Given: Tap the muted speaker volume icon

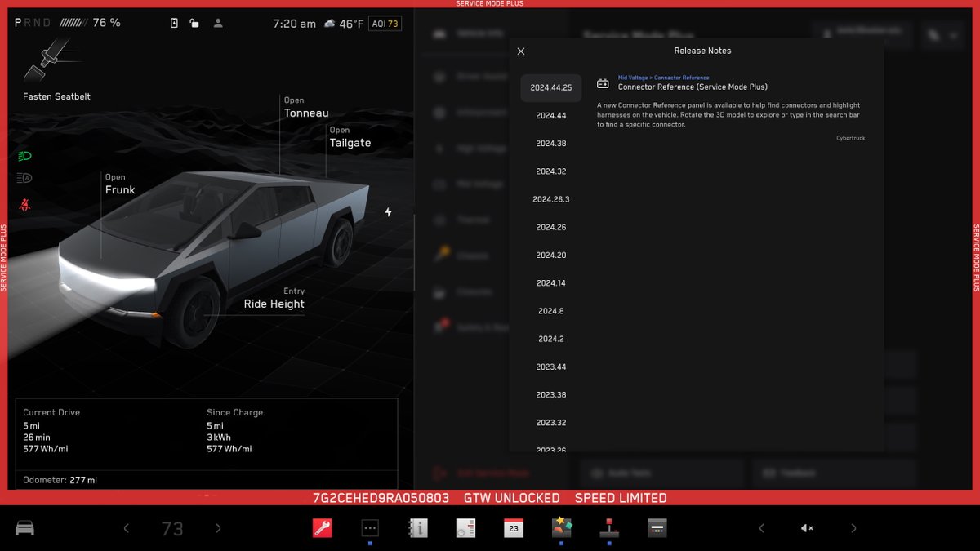Looking at the screenshot, I should pos(807,528).
